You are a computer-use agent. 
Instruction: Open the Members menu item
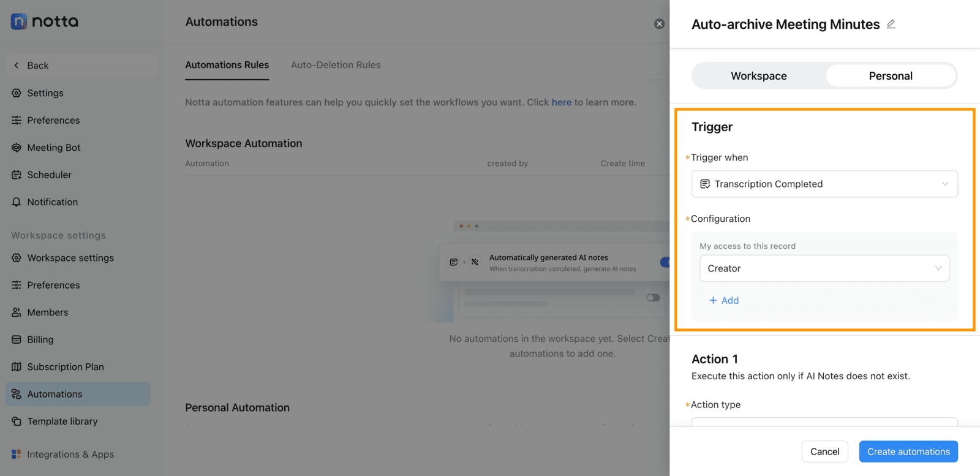[x=78, y=312]
